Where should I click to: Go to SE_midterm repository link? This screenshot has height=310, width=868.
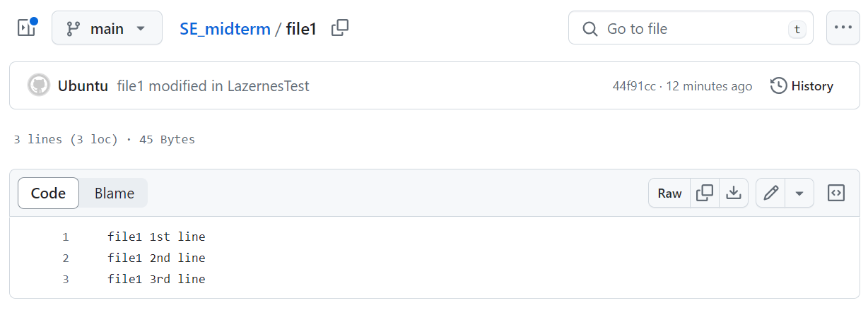click(x=225, y=29)
